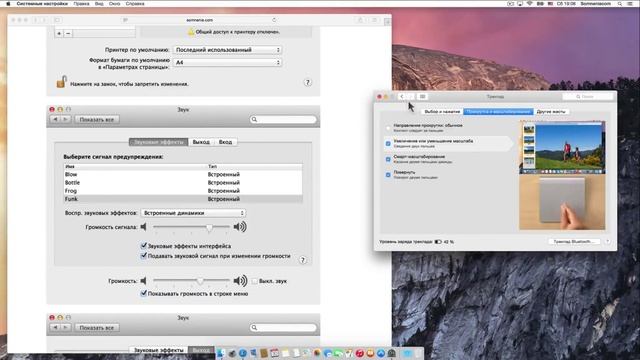
Task: Open help in the sound effects pane
Action: 302,260
